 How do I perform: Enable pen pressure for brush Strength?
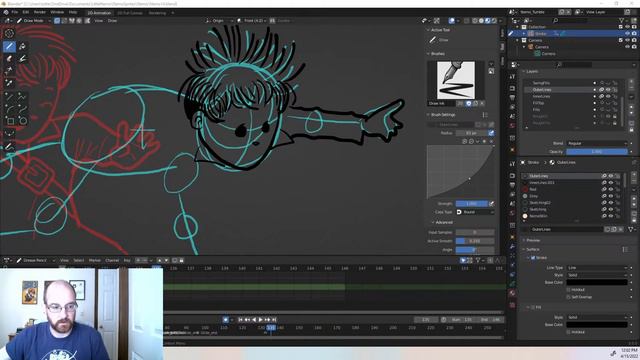click(491, 204)
